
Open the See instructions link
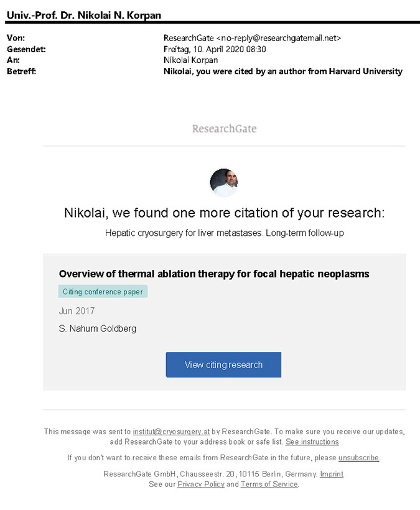pos(312,442)
